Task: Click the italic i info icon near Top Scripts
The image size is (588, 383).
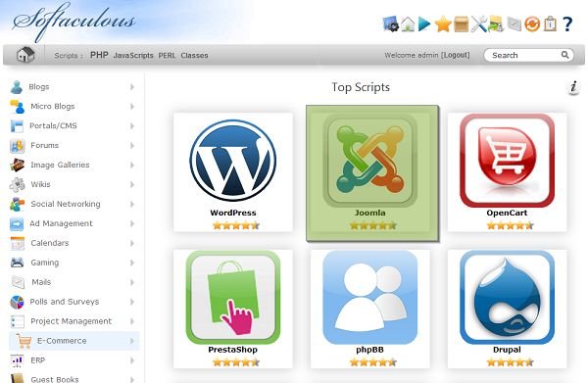Action: (x=573, y=87)
